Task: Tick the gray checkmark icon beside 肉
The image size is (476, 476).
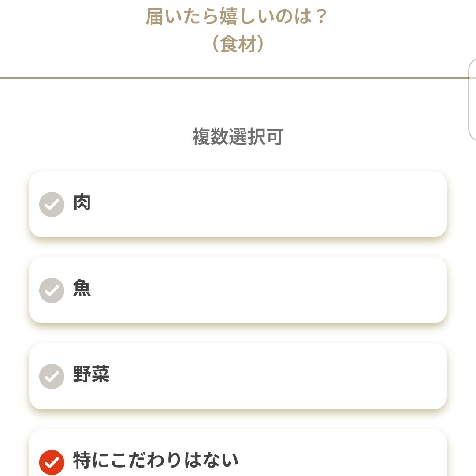Action: [x=52, y=204]
